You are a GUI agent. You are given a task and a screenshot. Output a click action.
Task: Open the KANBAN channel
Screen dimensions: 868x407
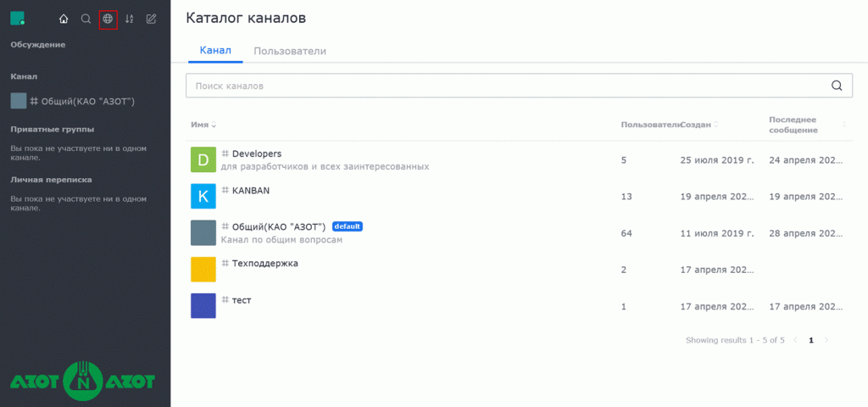(518, 196)
